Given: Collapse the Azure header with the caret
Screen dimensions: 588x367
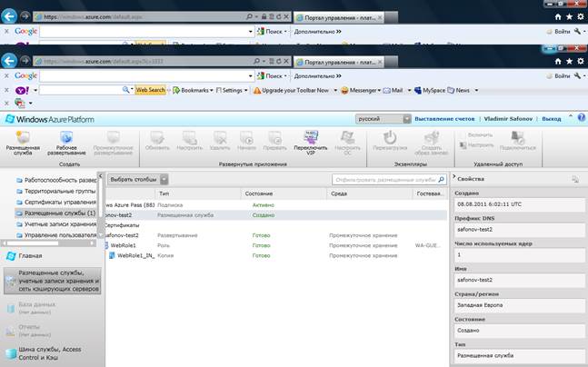Looking at the screenshot, I should [x=571, y=116].
